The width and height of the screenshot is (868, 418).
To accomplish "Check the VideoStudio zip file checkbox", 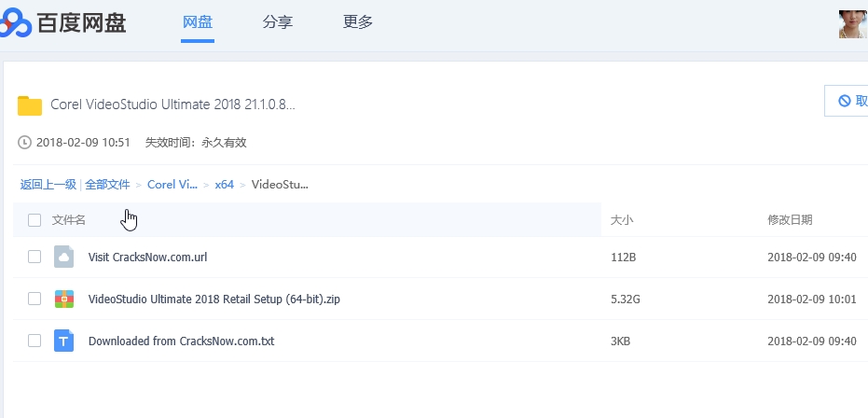I will 34,299.
